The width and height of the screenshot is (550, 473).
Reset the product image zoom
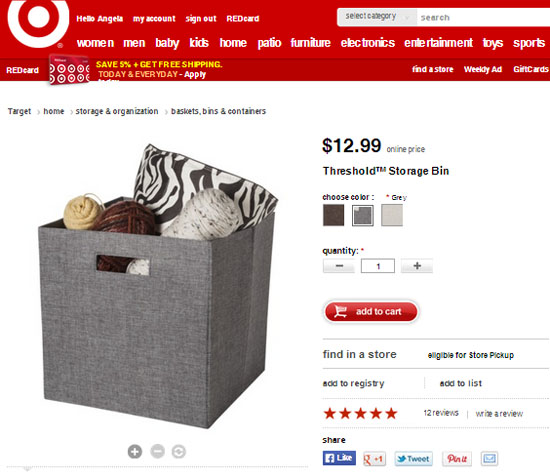pos(179,451)
